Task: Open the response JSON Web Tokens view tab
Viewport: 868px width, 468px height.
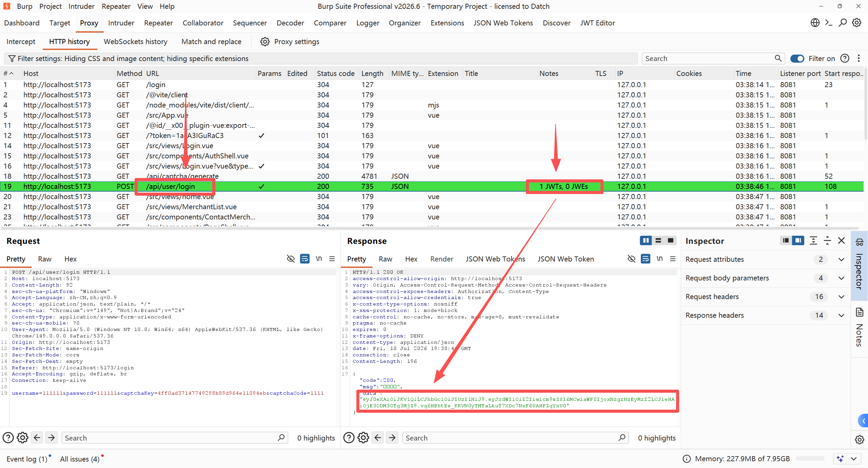Action: pos(495,259)
